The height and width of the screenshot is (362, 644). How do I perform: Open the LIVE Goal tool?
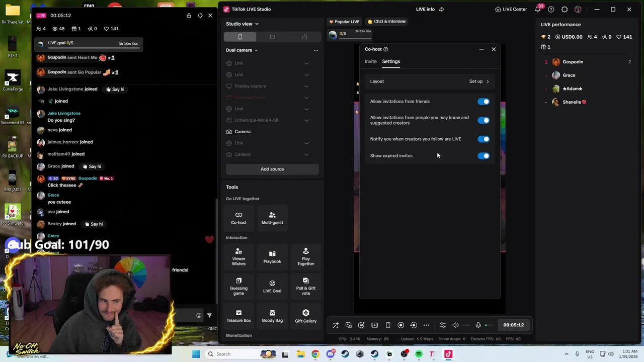pos(272,286)
